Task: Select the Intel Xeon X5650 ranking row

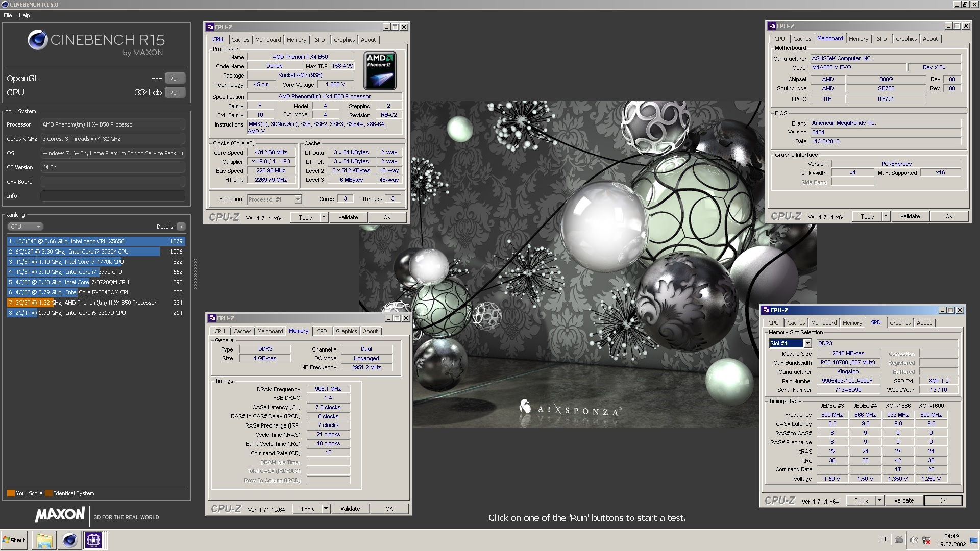Action: point(96,241)
